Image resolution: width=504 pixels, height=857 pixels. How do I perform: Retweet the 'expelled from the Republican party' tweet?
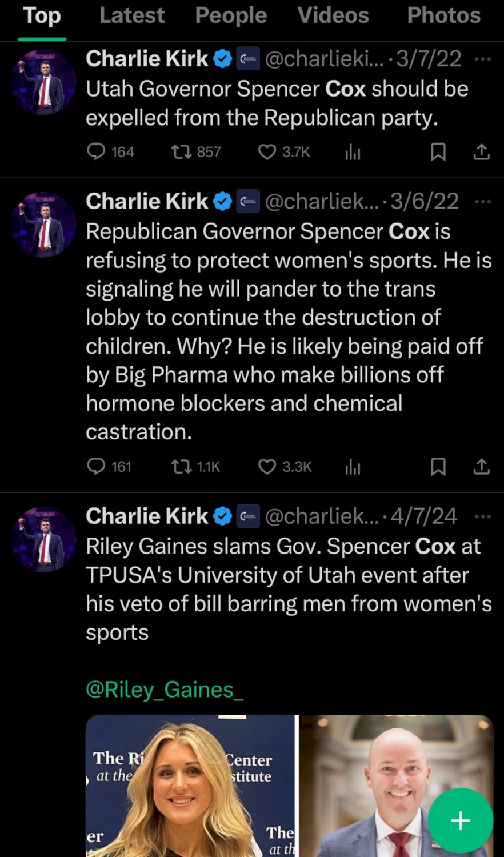182,151
